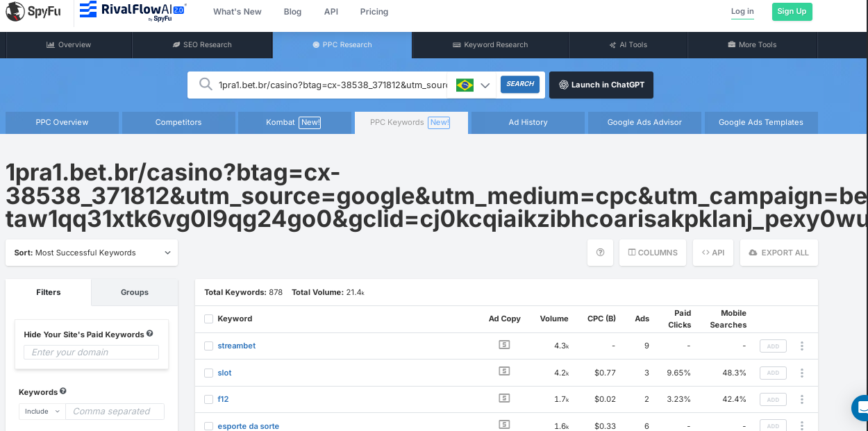This screenshot has height=431, width=868.
Task: Open the AI Tools navigation tab
Action: pos(628,44)
